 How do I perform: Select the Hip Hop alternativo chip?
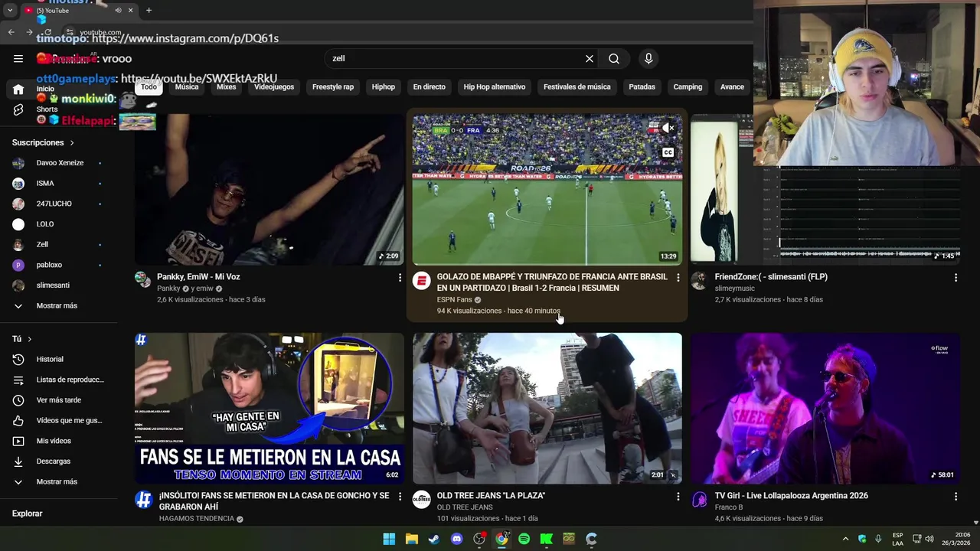[x=495, y=87]
